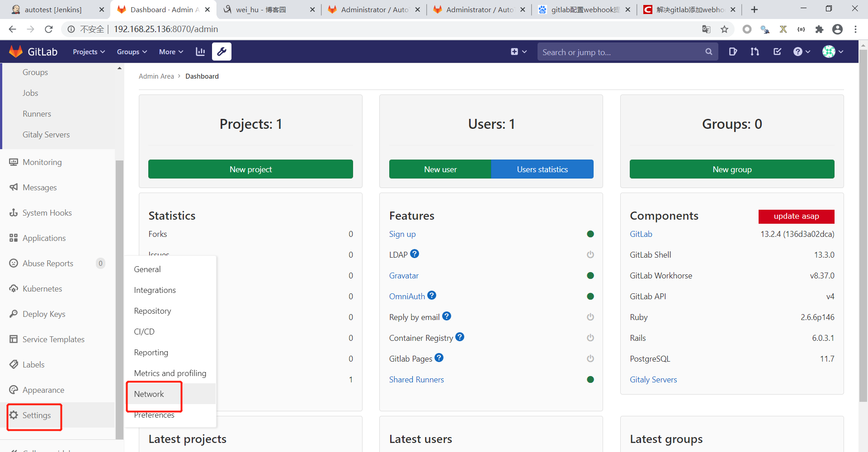
Task: Open the analytics chart icon in navbar
Action: (x=200, y=52)
